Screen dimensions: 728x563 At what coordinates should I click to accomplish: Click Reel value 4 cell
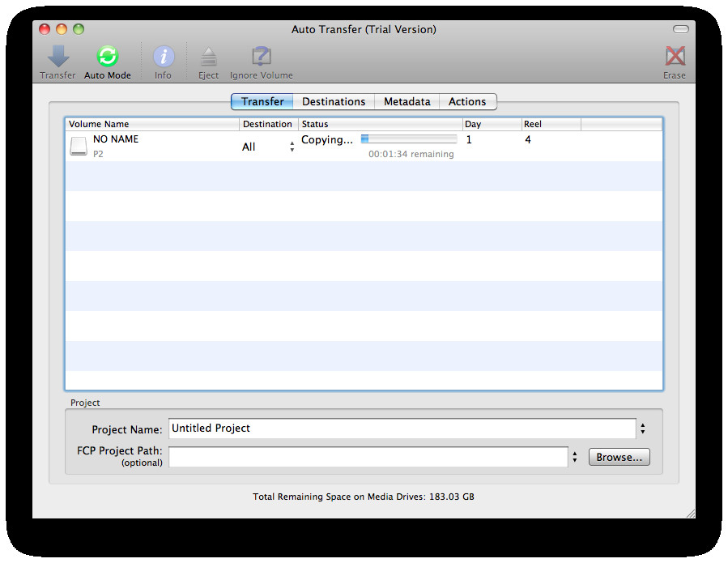point(528,140)
